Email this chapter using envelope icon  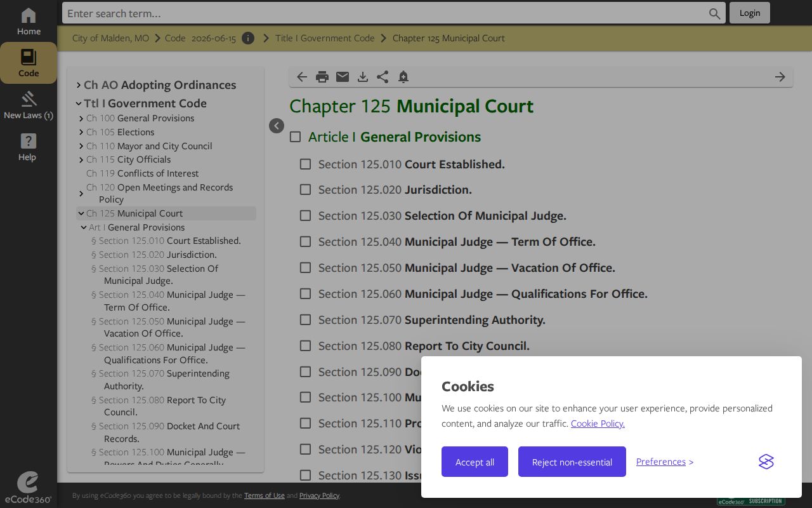343,77
